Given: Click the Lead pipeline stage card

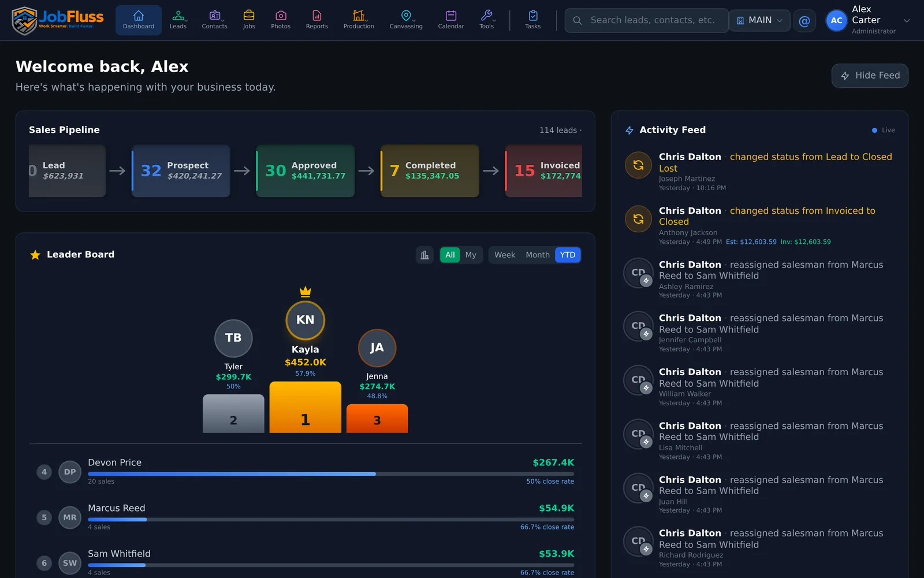Looking at the screenshot, I should 67,171.
